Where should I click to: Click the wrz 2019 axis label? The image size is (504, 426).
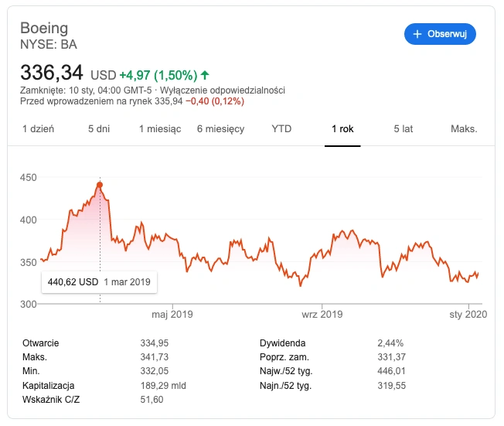(322, 315)
